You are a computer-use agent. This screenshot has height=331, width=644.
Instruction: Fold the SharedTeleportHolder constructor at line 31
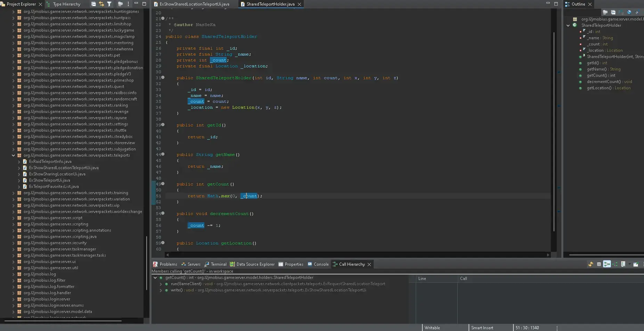[x=163, y=77]
